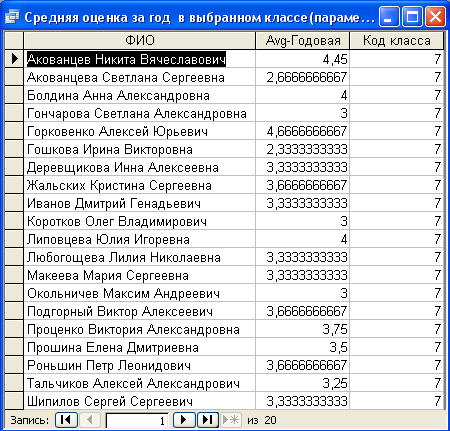
Task: Click cell Прошина Елена Дмитриевна
Action: (x=140, y=347)
